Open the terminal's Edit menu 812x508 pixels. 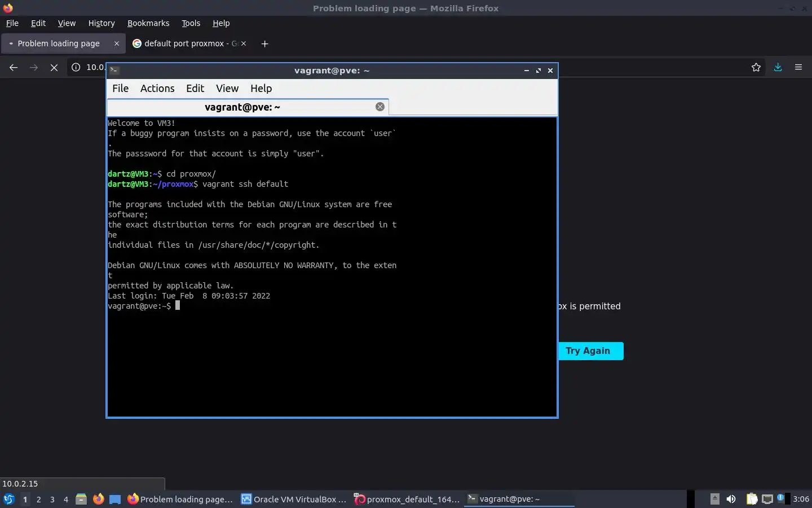coord(195,89)
